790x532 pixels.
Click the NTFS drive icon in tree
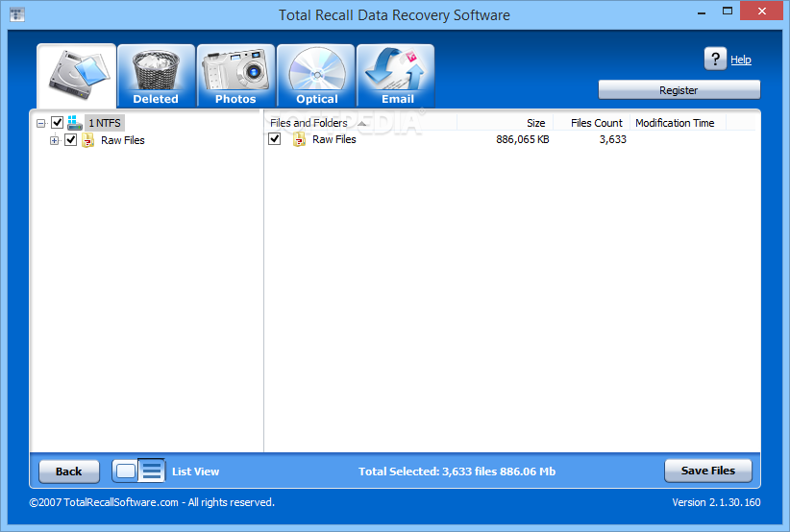coord(75,122)
